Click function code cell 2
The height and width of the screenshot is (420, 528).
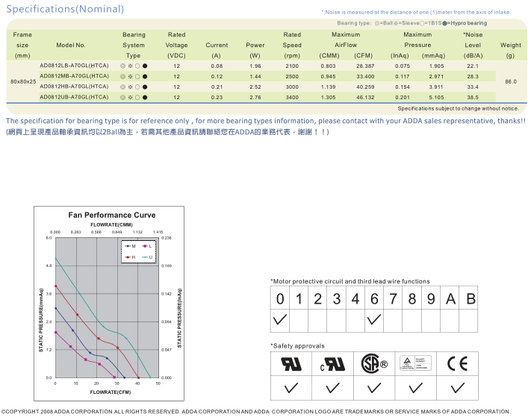click(317, 298)
